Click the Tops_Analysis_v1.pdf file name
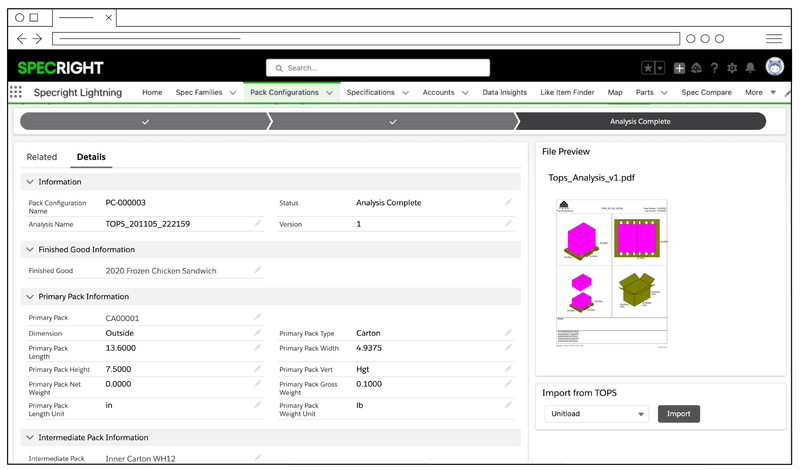 591,178
